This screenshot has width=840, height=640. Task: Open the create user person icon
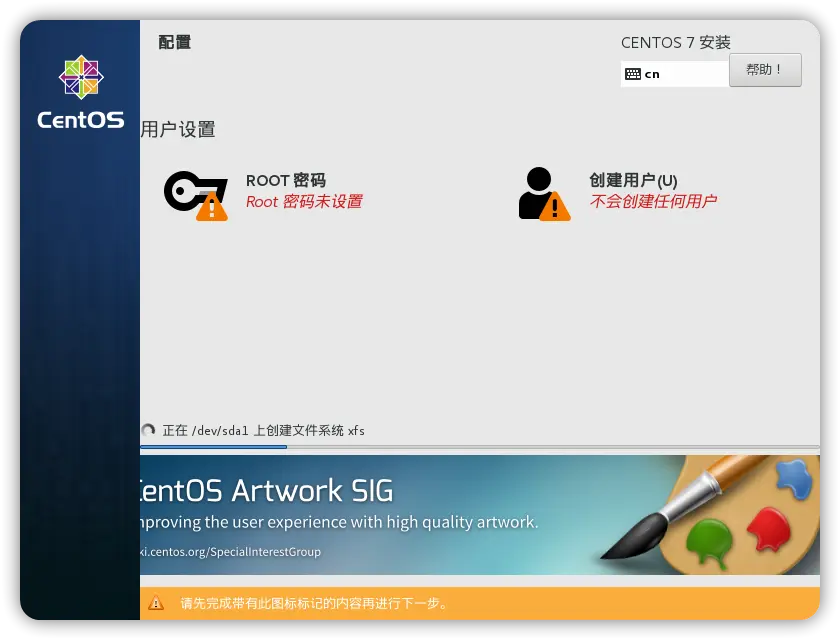click(544, 193)
